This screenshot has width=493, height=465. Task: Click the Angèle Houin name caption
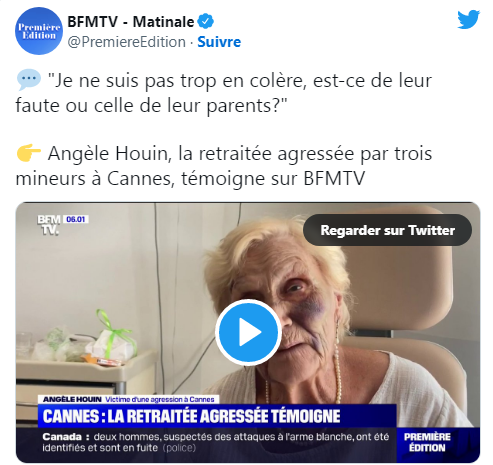click(x=72, y=399)
